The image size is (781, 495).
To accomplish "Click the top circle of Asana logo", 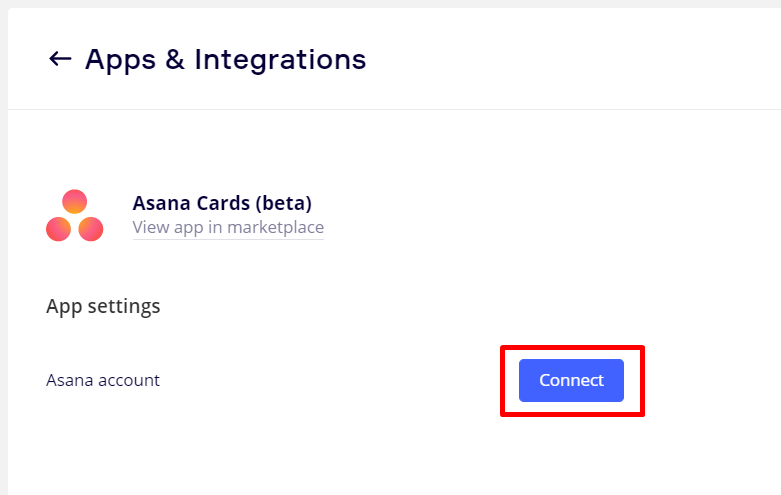I will 75,201.
